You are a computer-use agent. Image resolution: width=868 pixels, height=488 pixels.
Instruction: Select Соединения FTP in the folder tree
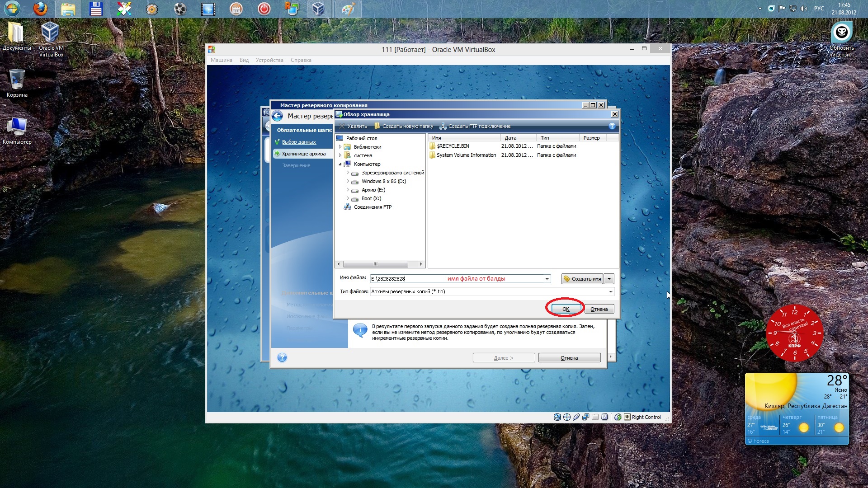coord(373,207)
